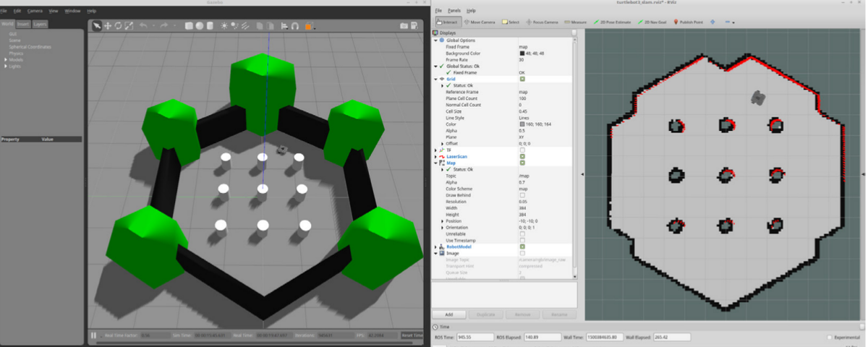Screen dimensions: 868x347
Task: Insert a sphere shape from Gazebo toolbar
Action: (199, 26)
